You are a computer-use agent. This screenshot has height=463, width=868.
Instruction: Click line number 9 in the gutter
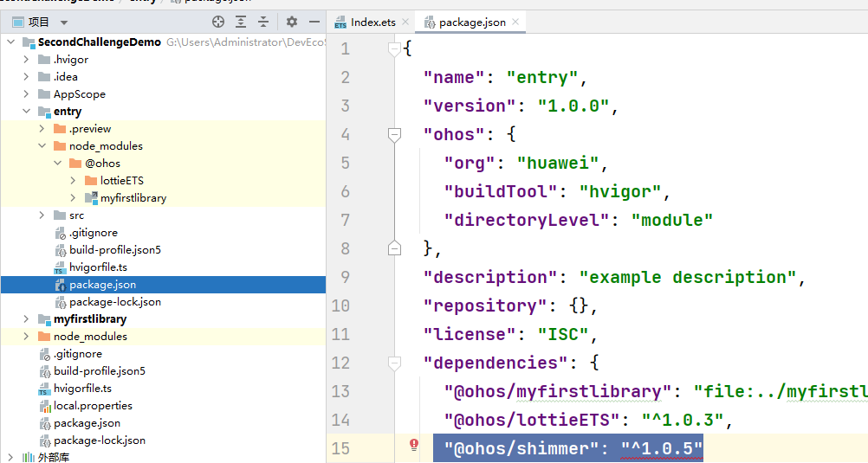[346, 277]
